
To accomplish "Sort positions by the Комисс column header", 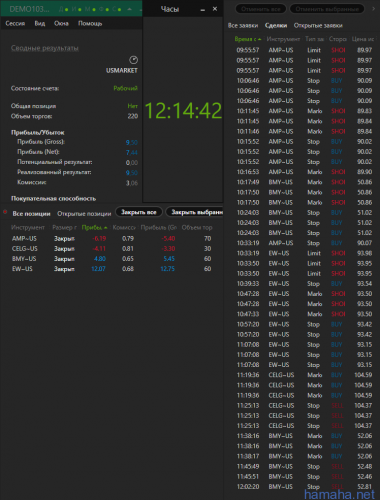I will click(124, 227).
